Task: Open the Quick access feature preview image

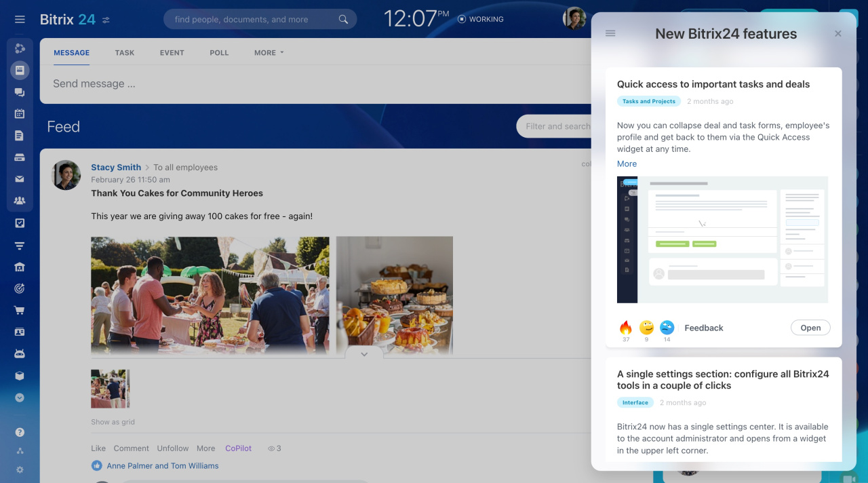Action: coord(722,239)
